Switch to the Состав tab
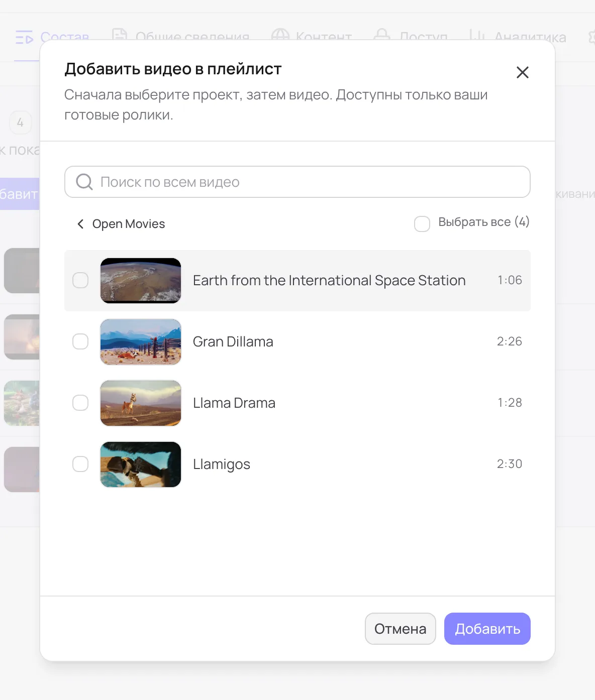The height and width of the screenshot is (700, 595). click(x=52, y=37)
